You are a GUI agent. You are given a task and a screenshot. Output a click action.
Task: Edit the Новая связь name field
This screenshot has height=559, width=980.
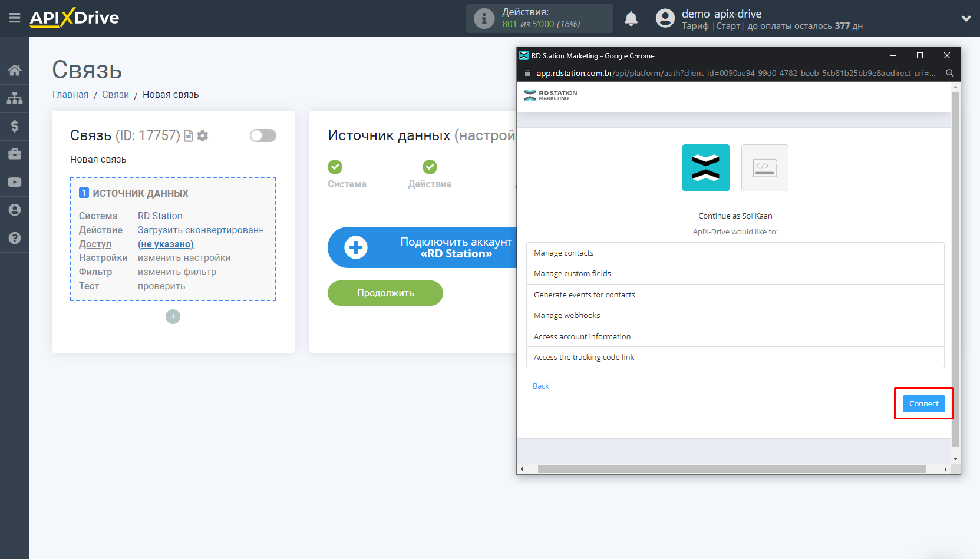[x=173, y=160]
